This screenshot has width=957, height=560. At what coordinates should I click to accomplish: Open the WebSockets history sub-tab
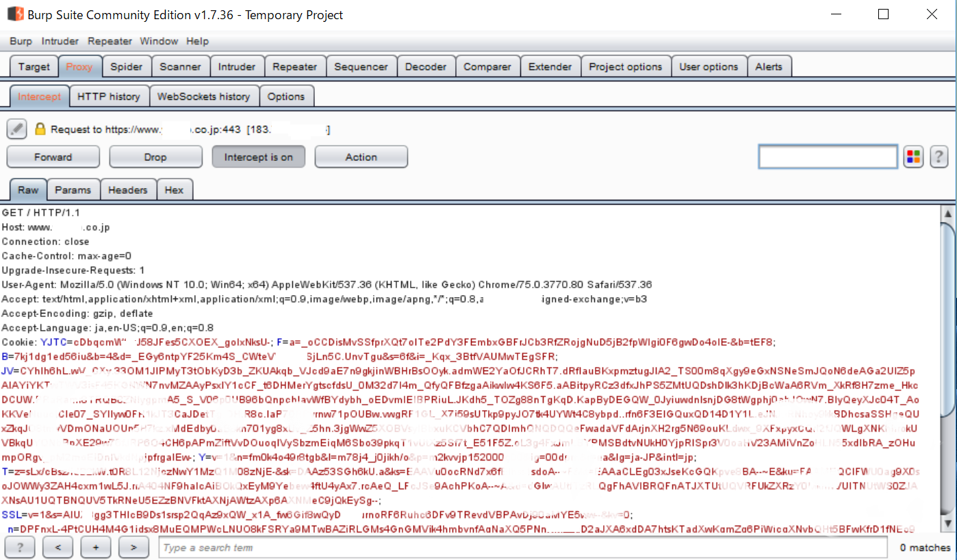pyautogui.click(x=204, y=97)
